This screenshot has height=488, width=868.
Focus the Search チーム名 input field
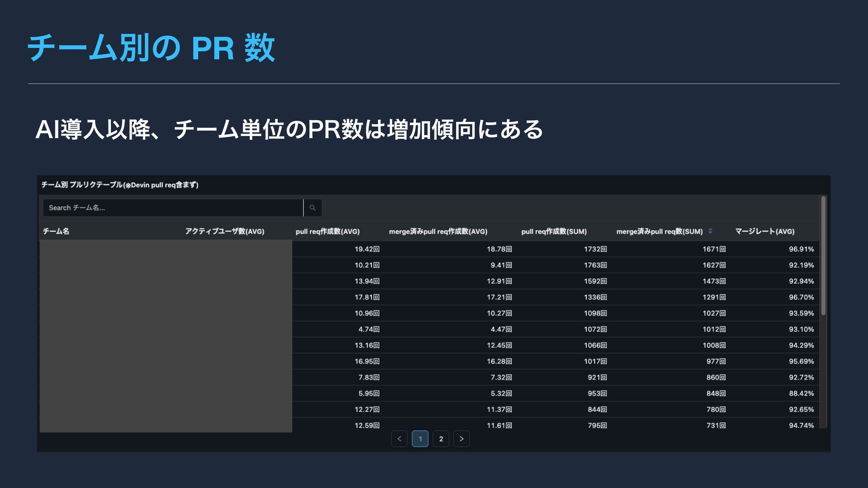click(x=173, y=208)
